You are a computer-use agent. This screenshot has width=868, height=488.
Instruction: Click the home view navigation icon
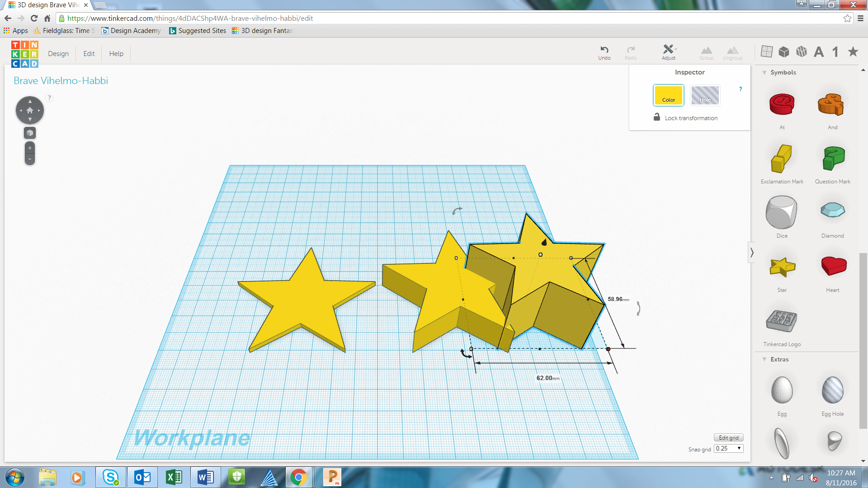coord(30,110)
